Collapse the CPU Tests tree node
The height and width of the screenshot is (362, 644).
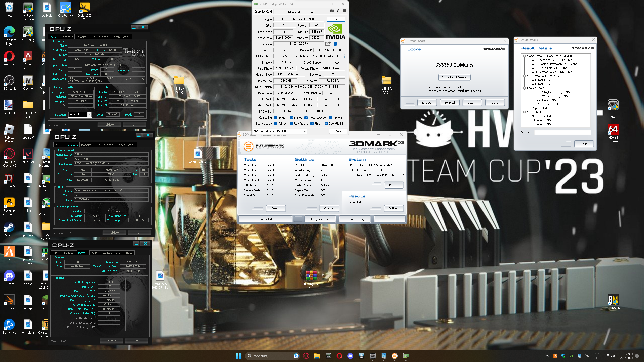[x=525, y=76]
